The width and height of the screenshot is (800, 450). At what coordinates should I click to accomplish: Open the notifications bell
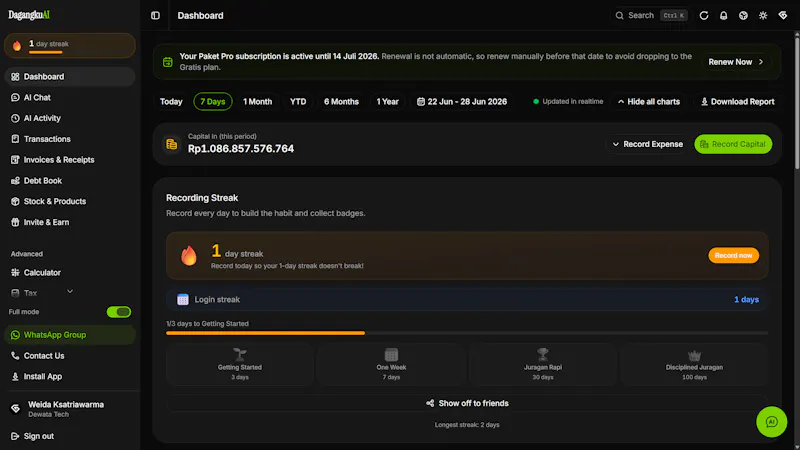click(x=723, y=15)
